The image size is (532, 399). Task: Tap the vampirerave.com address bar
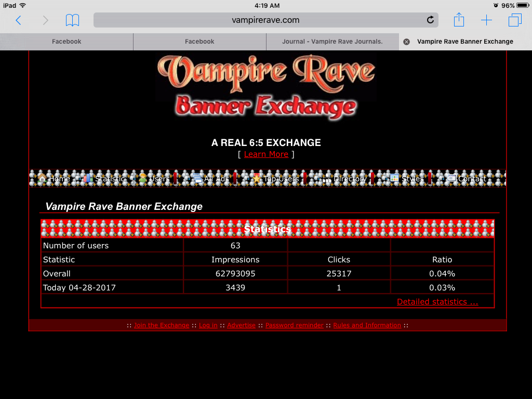click(265, 20)
